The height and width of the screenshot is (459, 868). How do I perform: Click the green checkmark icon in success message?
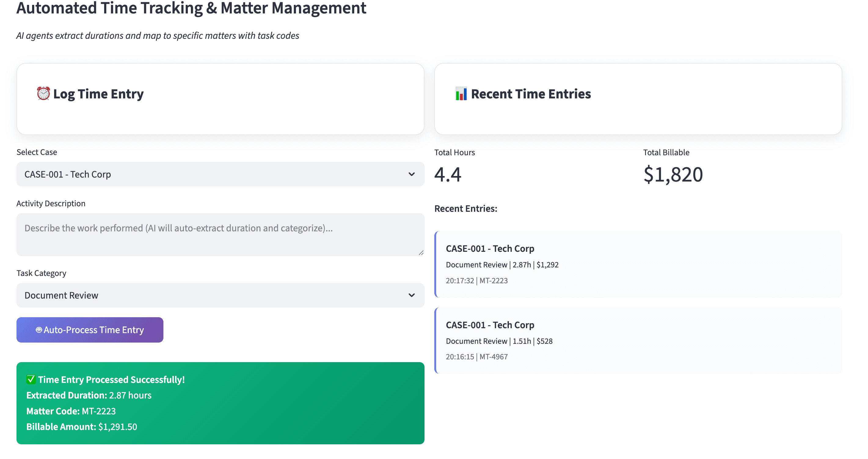tap(31, 379)
